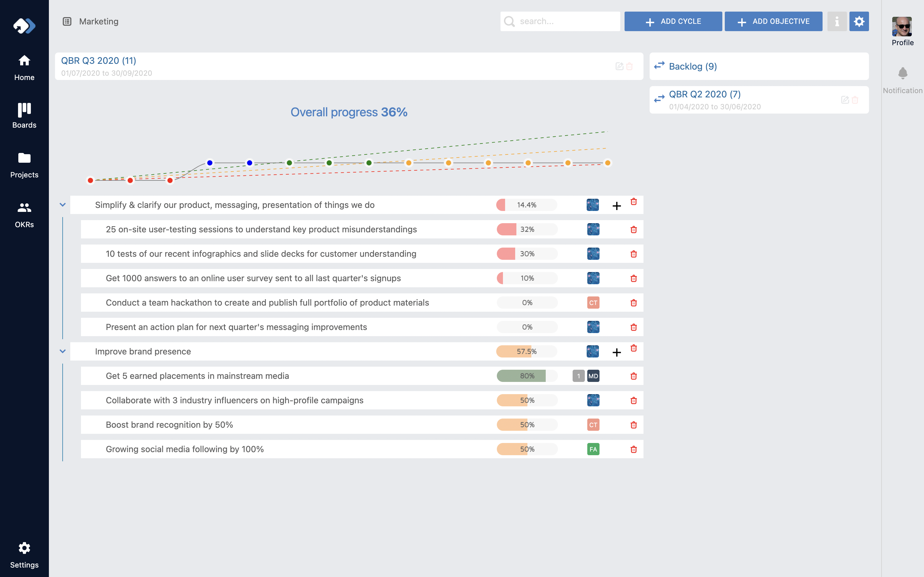
Task: Add a key result to Improve brand presence
Action: (617, 352)
